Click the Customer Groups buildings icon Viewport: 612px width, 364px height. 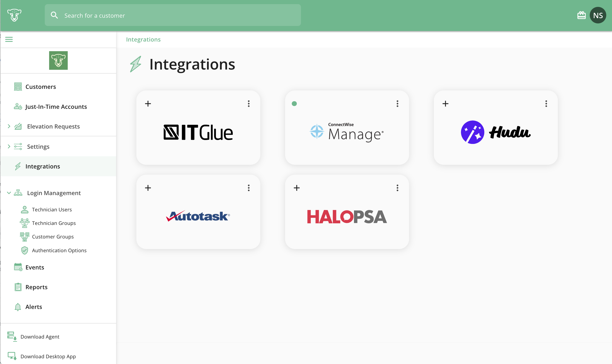click(25, 237)
